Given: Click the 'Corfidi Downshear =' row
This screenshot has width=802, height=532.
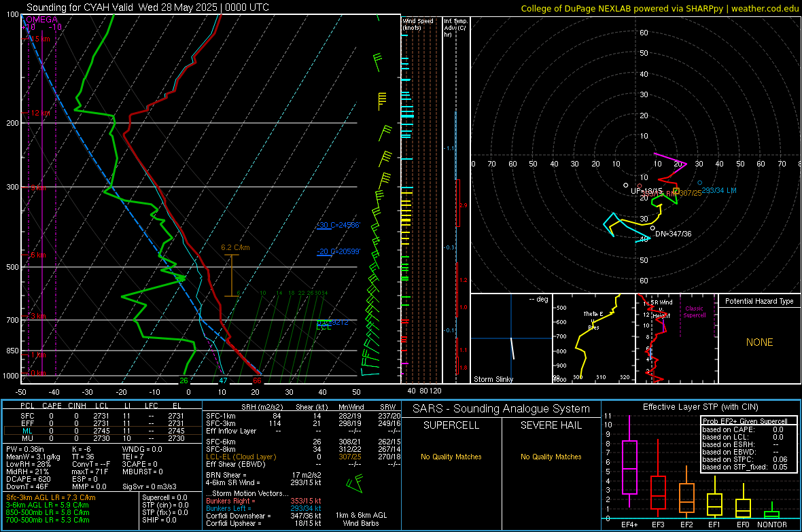Looking at the screenshot, I should click(x=264, y=516).
